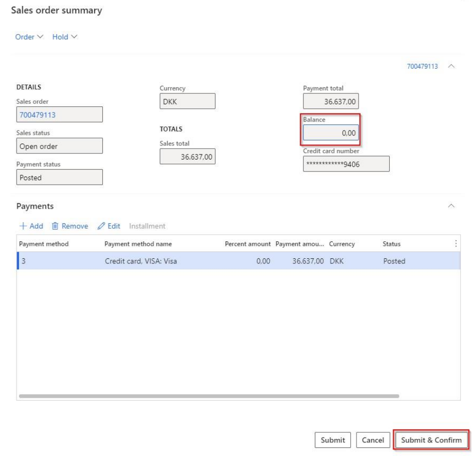476x456 pixels.
Task: Click the Add payment plus icon
Action: (x=23, y=226)
